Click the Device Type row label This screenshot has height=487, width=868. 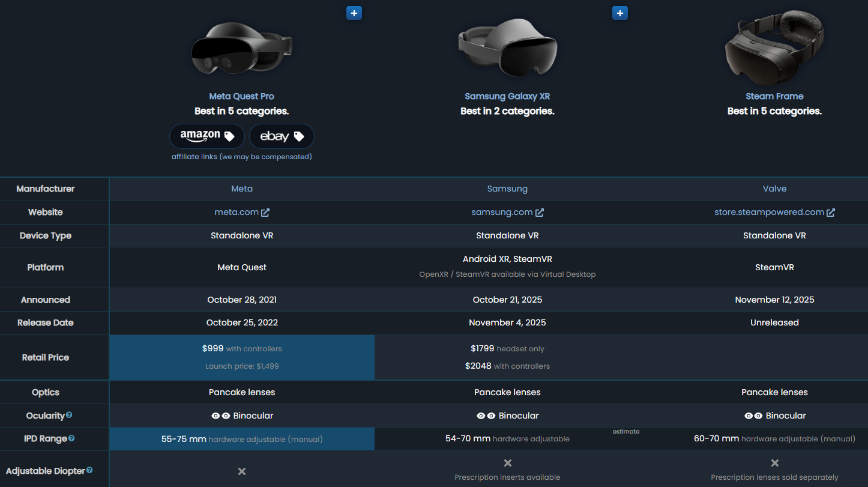[46, 235]
